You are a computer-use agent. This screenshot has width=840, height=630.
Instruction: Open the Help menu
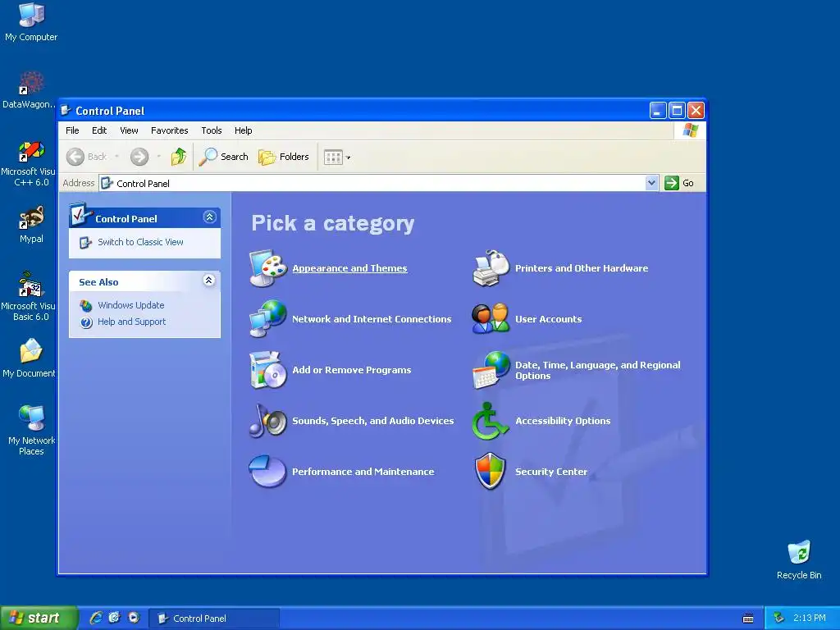[x=243, y=130]
